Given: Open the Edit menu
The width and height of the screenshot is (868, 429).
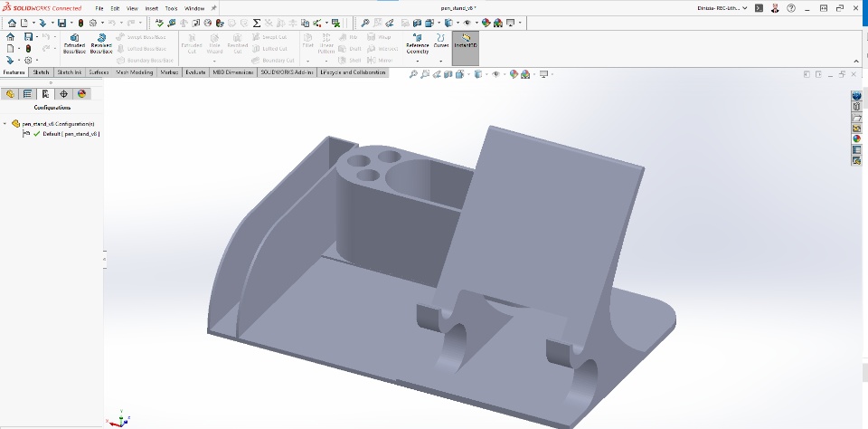Looking at the screenshot, I should pyautogui.click(x=115, y=8).
